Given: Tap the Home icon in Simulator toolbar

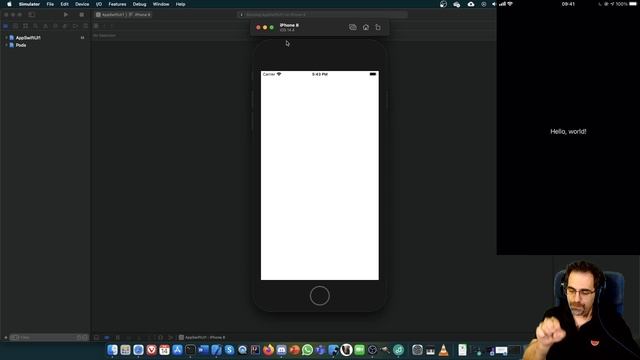Looking at the screenshot, I should [366, 27].
